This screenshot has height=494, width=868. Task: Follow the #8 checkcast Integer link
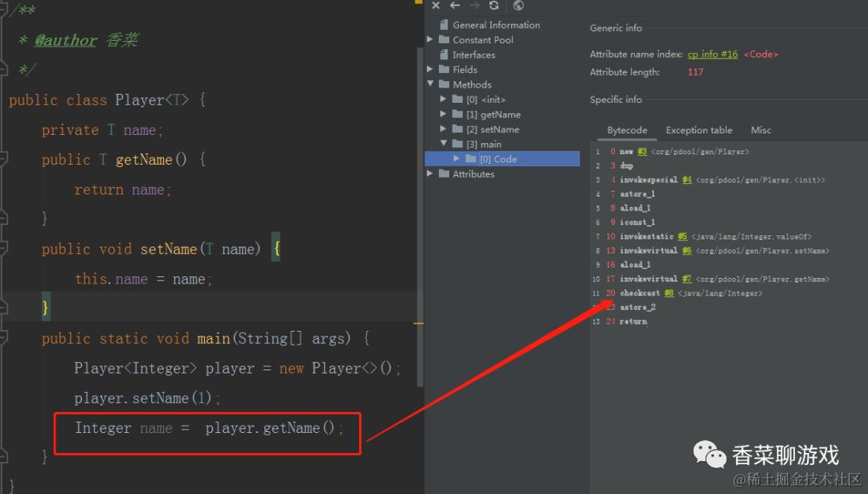[669, 293]
